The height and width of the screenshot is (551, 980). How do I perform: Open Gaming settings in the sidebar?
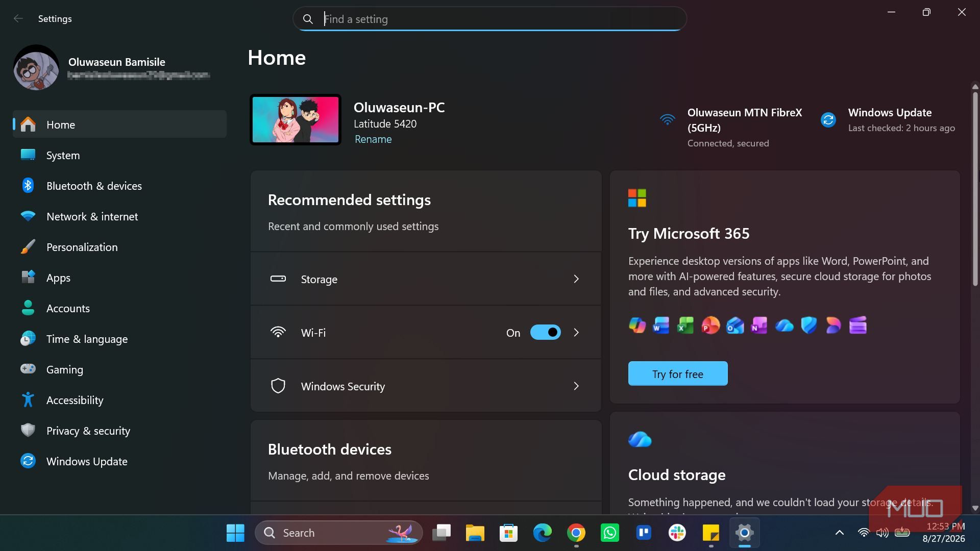[x=119, y=369]
